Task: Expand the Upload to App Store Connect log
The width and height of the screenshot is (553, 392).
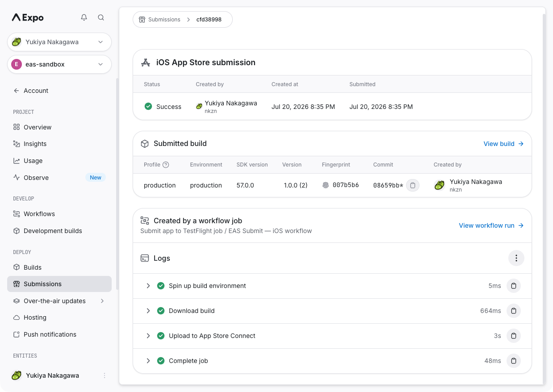Action: 148,336
